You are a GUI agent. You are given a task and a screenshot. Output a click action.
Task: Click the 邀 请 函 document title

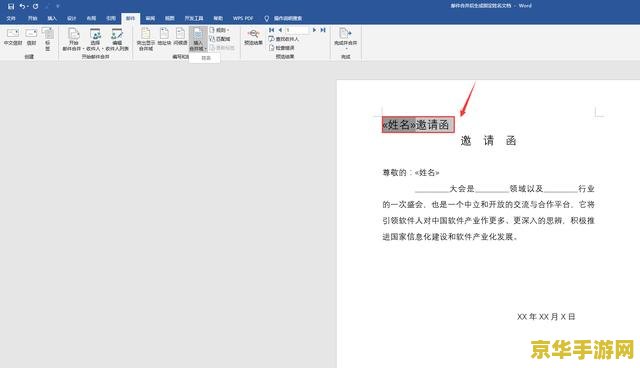(488, 141)
